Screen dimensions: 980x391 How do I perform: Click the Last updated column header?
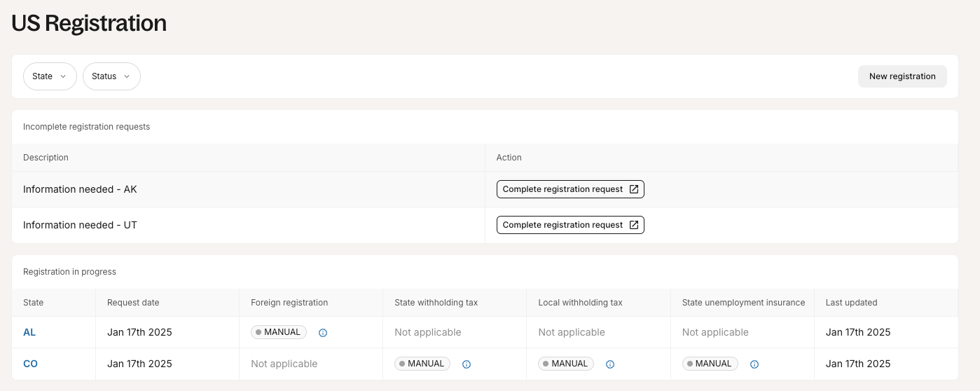pyautogui.click(x=851, y=303)
